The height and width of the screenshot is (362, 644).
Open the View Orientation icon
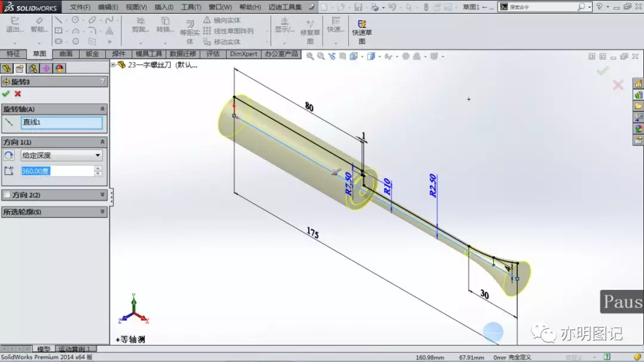point(354,56)
